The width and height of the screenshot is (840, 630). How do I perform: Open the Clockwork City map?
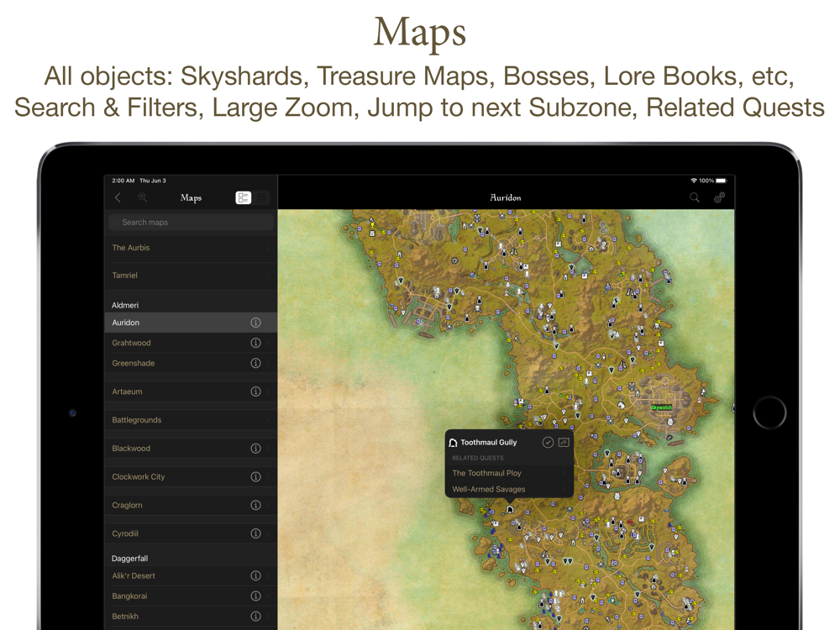point(191,477)
